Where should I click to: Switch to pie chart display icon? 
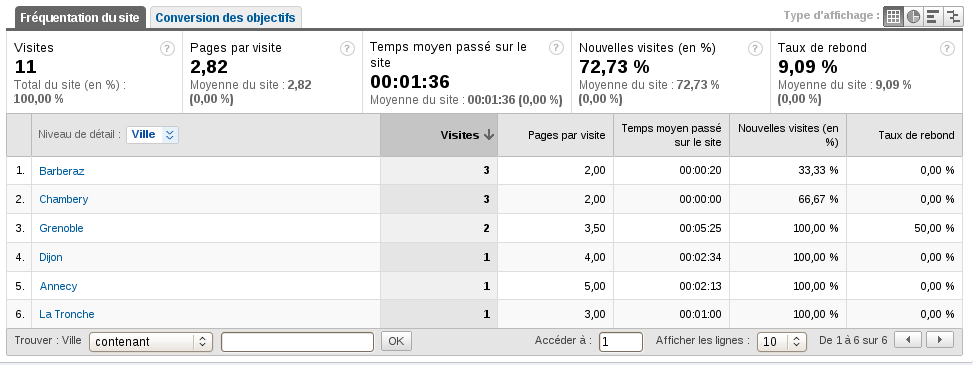pyautogui.click(x=913, y=17)
